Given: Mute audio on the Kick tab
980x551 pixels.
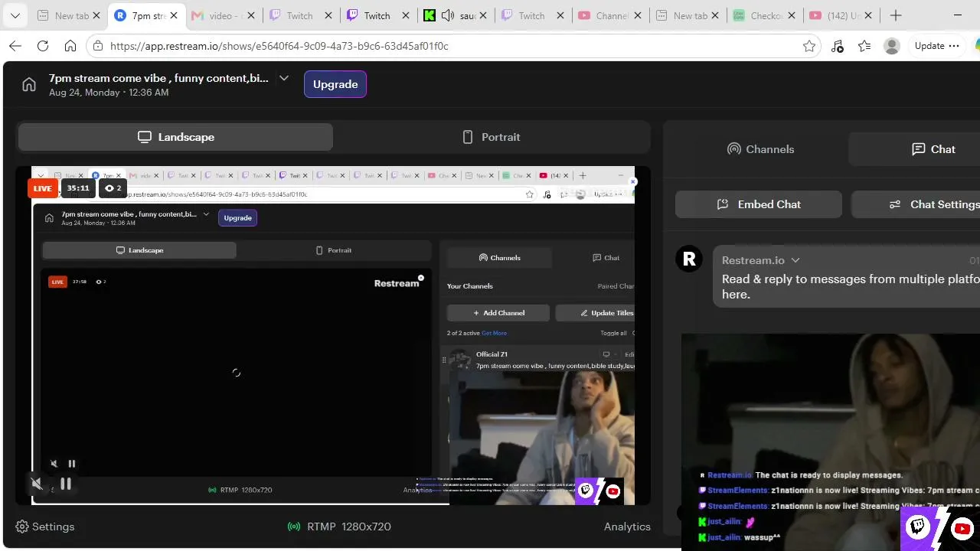Looking at the screenshot, I should pos(448,15).
